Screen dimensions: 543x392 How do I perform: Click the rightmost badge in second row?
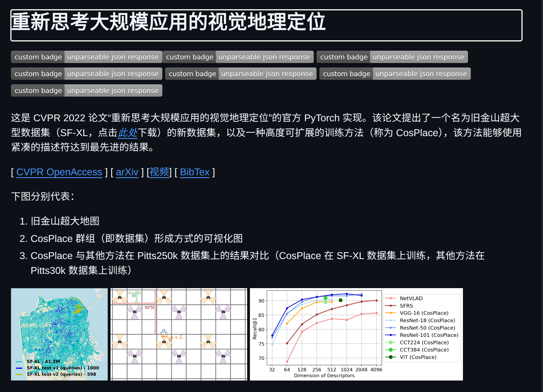[x=395, y=74]
